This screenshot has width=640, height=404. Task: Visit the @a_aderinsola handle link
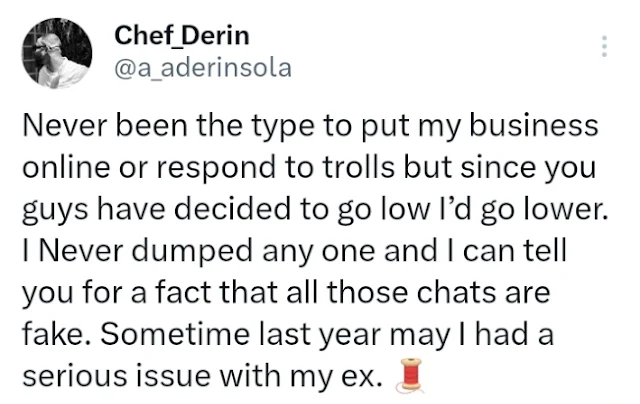(203, 68)
